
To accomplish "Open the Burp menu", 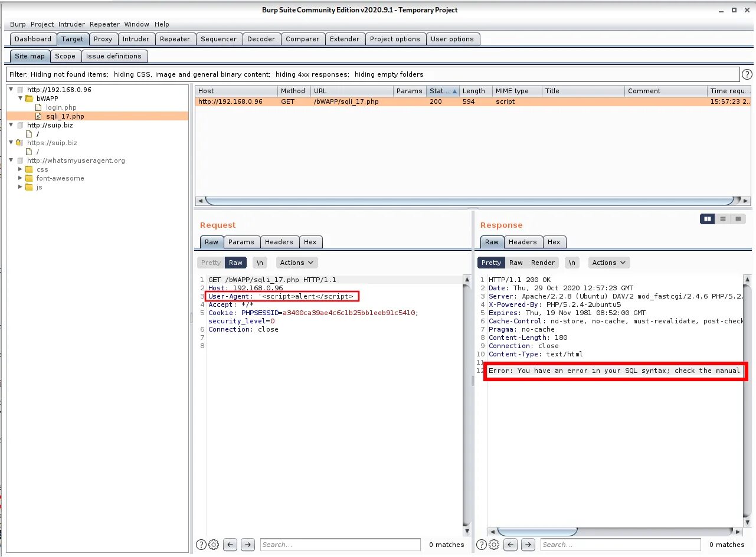I will (18, 24).
